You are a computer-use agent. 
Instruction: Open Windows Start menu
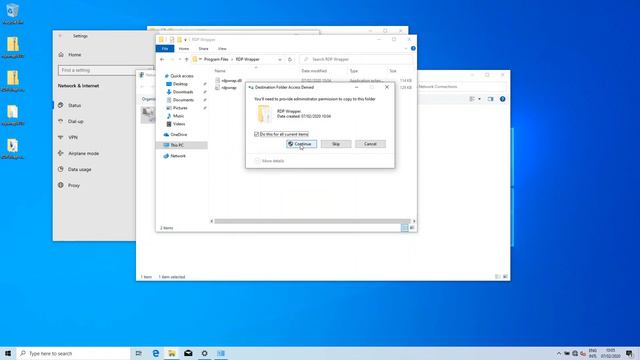pyautogui.click(x=8, y=353)
